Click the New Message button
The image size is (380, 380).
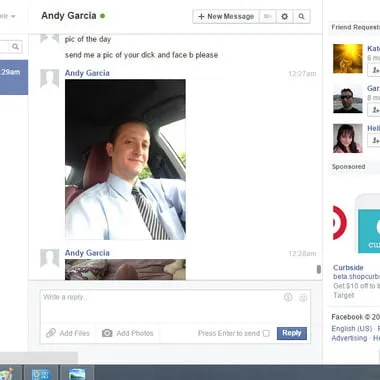pyautogui.click(x=226, y=16)
